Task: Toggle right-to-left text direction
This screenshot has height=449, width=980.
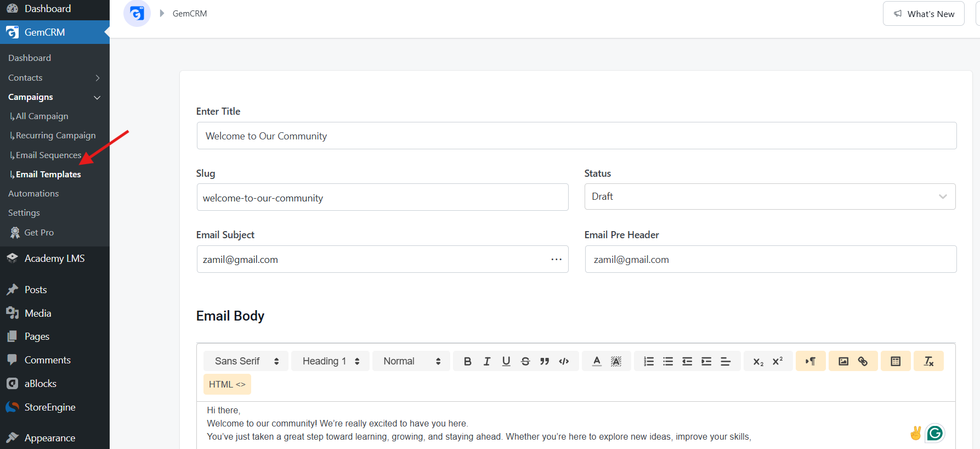Action: pyautogui.click(x=811, y=361)
